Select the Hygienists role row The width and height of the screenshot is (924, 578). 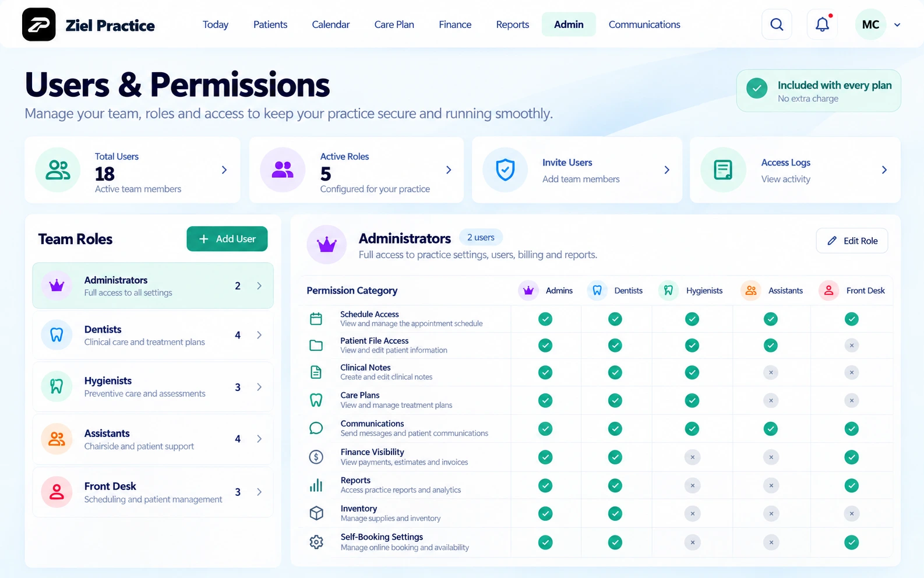[153, 387]
